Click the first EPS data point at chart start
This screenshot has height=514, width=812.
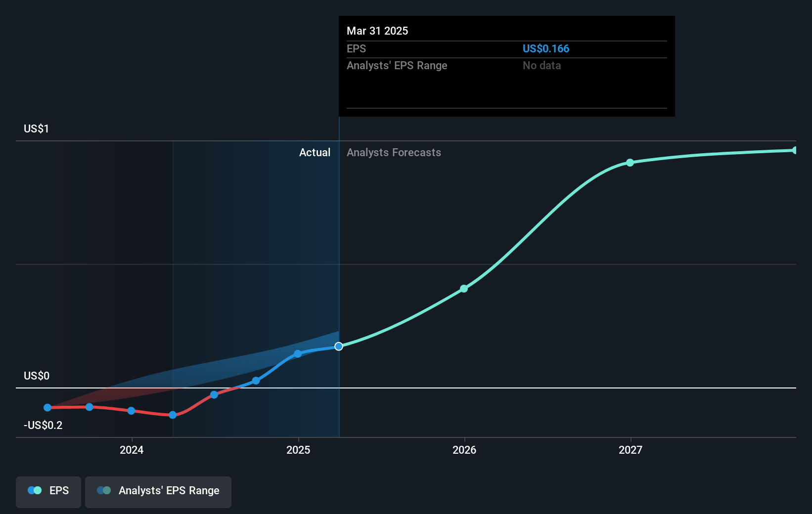pos(47,408)
